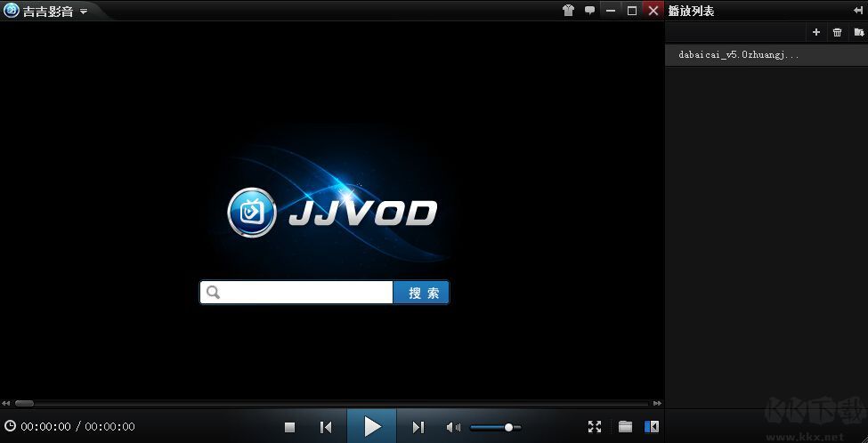This screenshot has height=443, width=868.
Task: Focus the JJVOD search input field
Action: pyautogui.click(x=304, y=293)
